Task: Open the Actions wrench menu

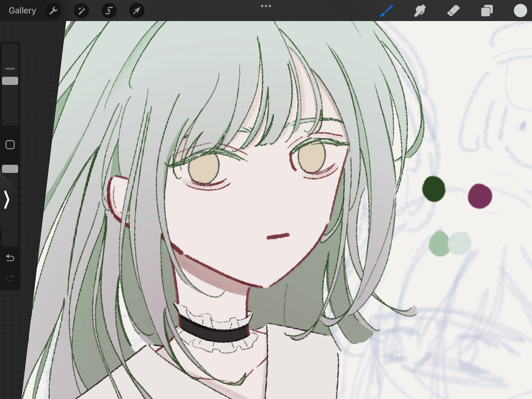Action: 53,11
